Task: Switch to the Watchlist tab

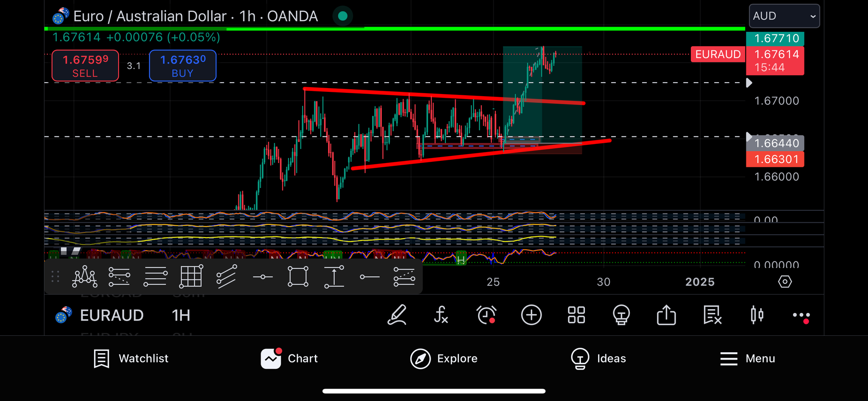Action: pyautogui.click(x=131, y=359)
